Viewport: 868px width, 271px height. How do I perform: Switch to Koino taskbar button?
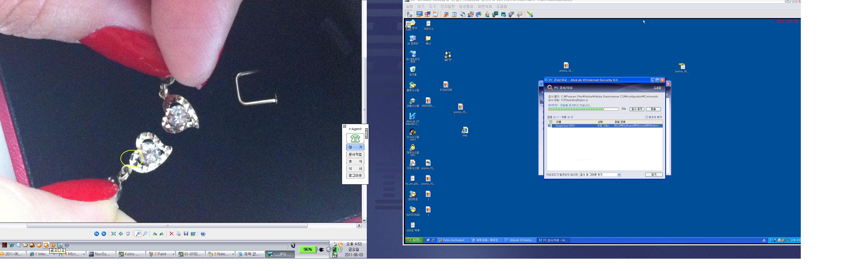[131, 254]
